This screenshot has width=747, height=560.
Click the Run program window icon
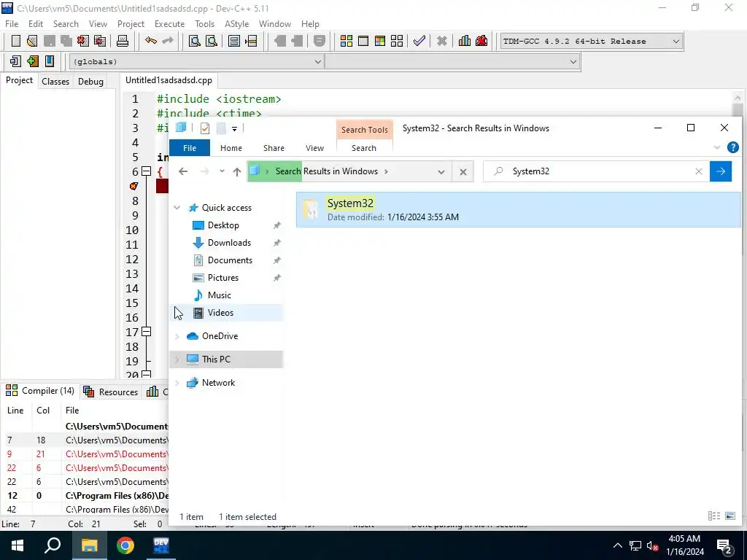coord(363,41)
